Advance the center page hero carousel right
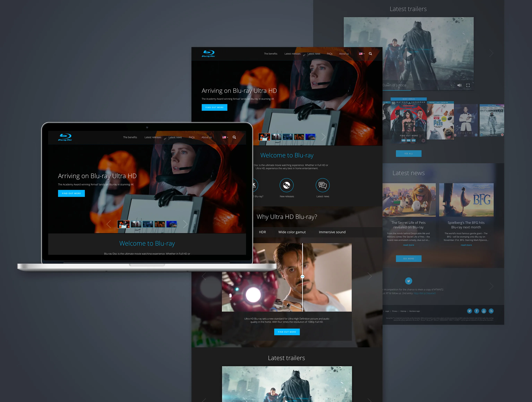 click(323, 137)
